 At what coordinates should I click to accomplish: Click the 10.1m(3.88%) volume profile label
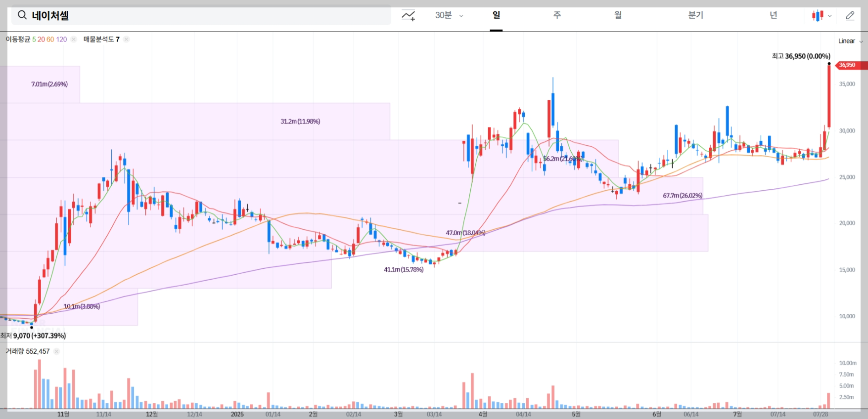tap(82, 306)
